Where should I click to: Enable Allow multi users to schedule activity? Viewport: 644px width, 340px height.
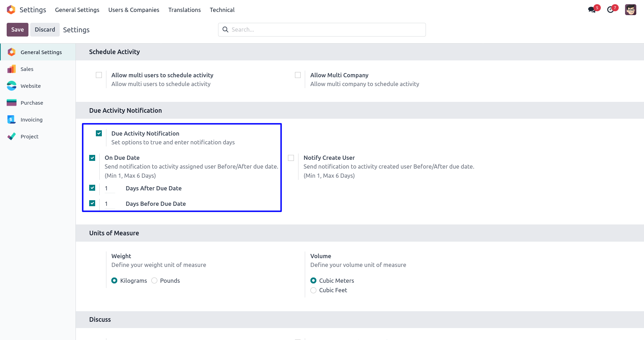[99, 75]
